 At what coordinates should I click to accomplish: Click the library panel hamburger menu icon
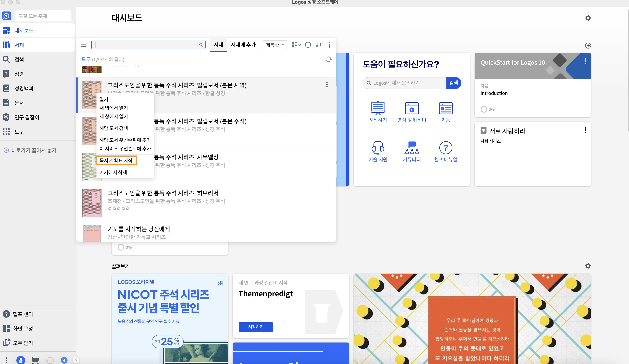pyautogui.click(x=84, y=45)
